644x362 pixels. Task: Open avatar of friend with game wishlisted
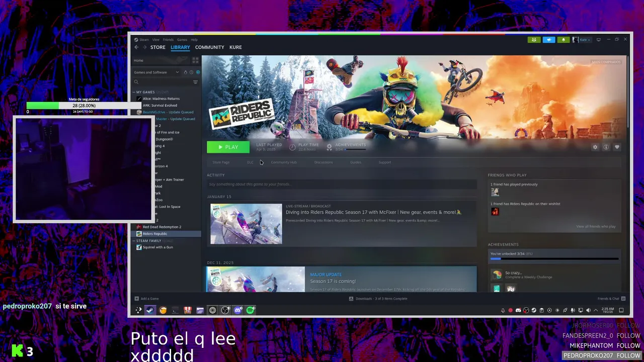coord(495,212)
